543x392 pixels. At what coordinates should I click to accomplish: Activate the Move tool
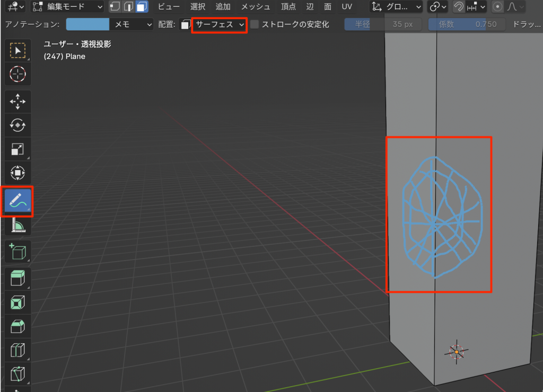[17, 101]
